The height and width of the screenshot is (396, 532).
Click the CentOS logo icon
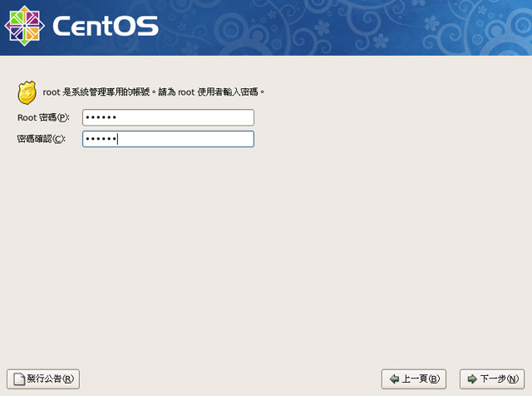(24, 26)
